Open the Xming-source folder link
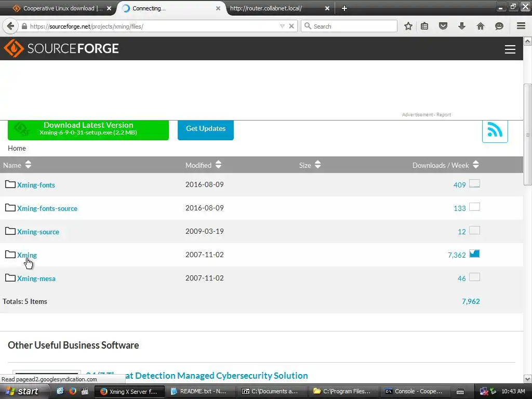 38,232
